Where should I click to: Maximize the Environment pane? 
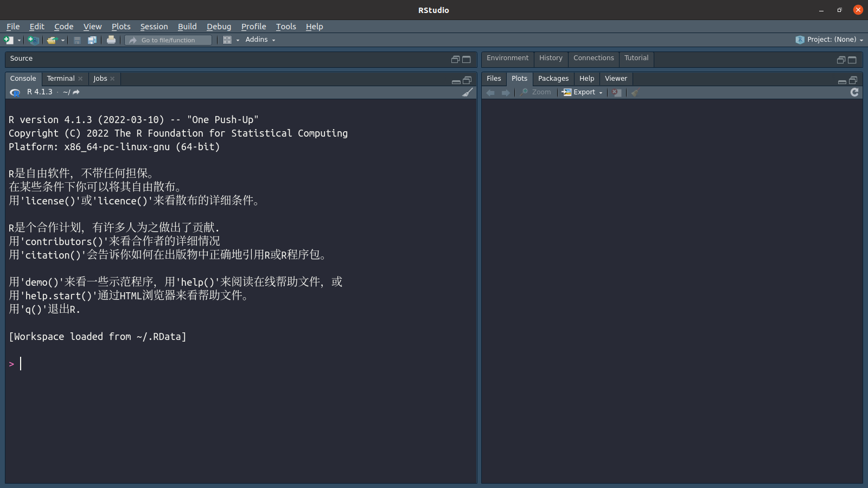coord(852,60)
